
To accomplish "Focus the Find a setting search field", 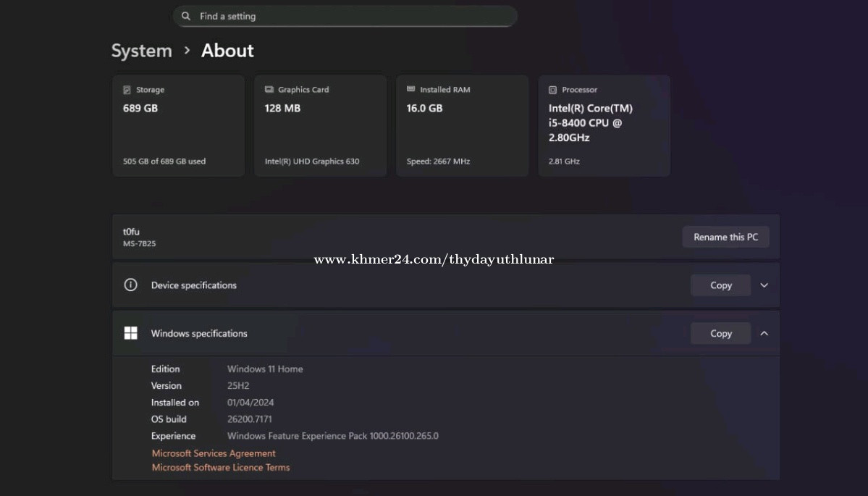I will [347, 16].
